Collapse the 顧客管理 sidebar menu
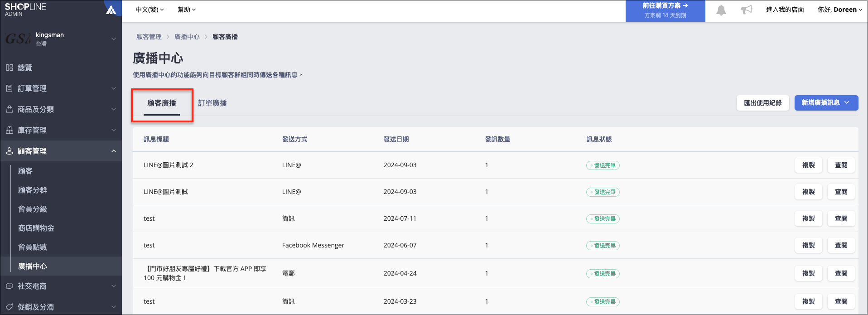The image size is (868, 315). point(114,151)
